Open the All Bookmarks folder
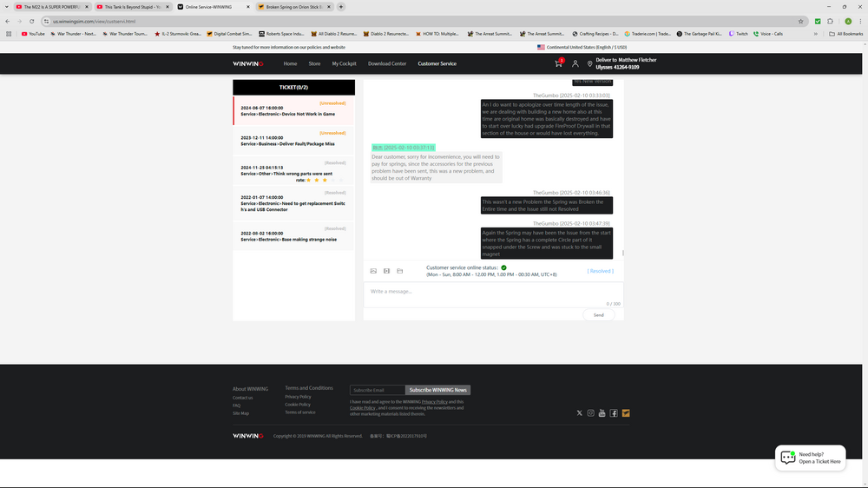 845,34
